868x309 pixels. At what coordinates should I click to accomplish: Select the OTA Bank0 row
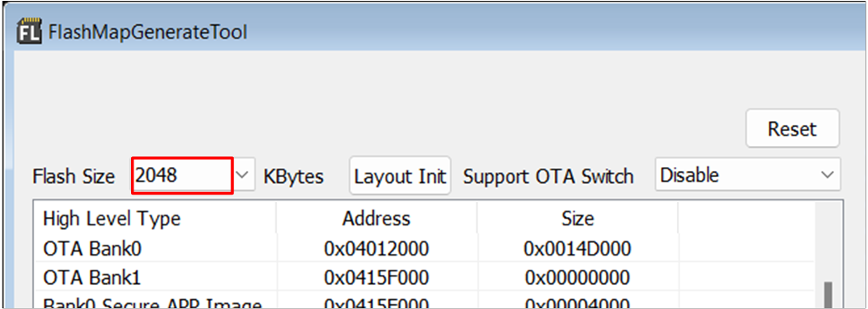coord(424,249)
